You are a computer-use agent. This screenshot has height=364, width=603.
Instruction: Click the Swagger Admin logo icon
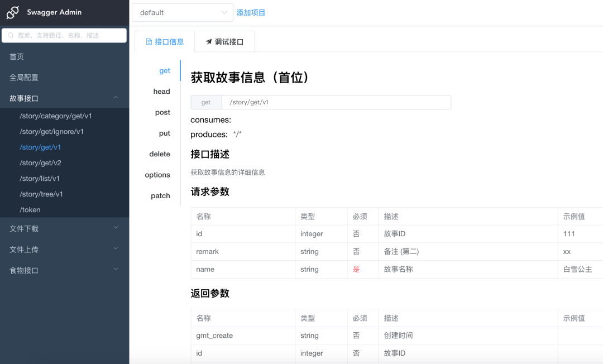pyautogui.click(x=13, y=12)
